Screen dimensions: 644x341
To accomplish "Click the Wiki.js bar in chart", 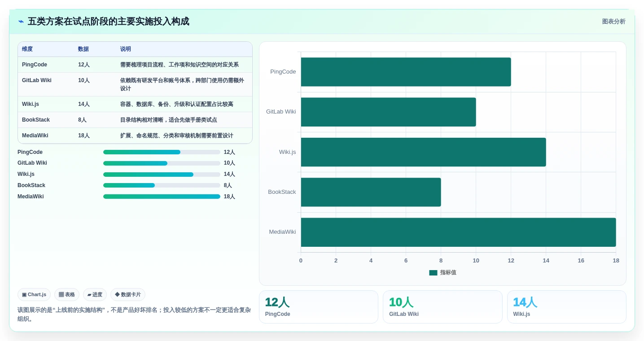I will pos(423,152).
